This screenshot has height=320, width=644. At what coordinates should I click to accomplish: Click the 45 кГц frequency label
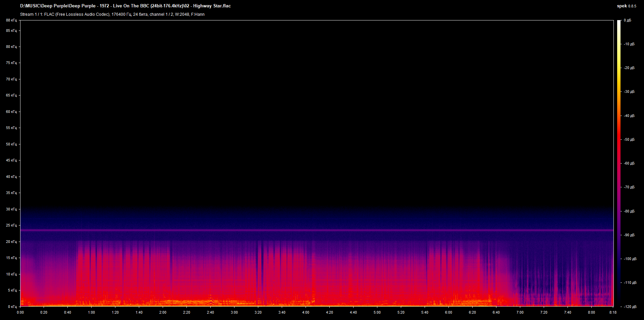pyautogui.click(x=11, y=161)
